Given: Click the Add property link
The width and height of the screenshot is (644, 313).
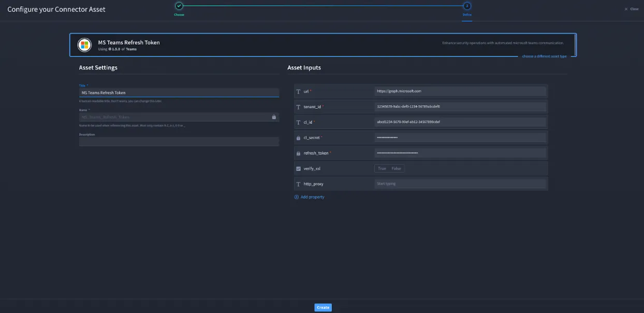Looking at the screenshot, I should tap(310, 197).
